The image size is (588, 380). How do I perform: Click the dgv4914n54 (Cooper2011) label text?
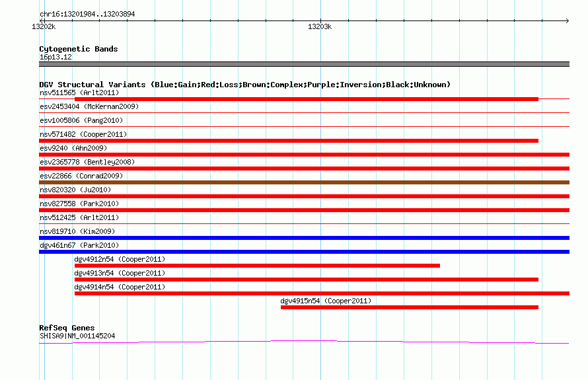click(x=120, y=287)
